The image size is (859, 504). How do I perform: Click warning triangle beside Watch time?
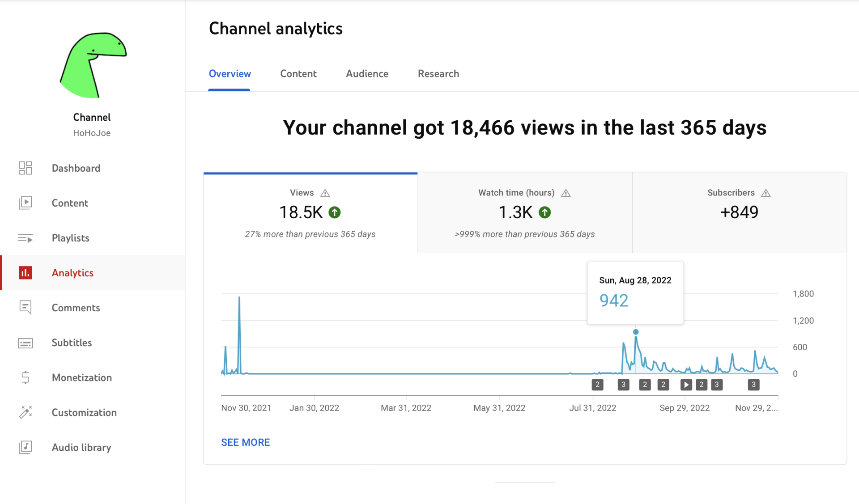click(566, 193)
